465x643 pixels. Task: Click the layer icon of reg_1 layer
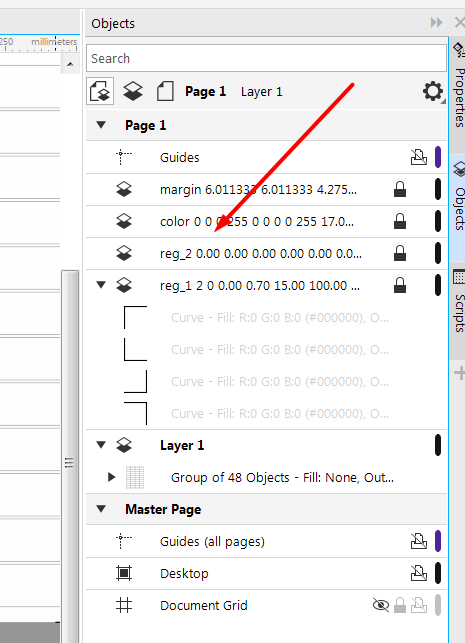(x=124, y=285)
